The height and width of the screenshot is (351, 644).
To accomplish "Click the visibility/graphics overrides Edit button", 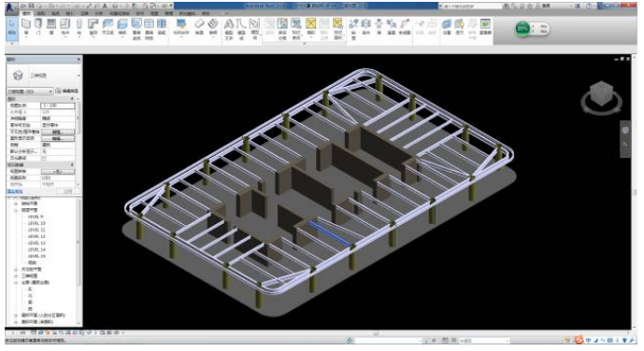I will click(58, 132).
